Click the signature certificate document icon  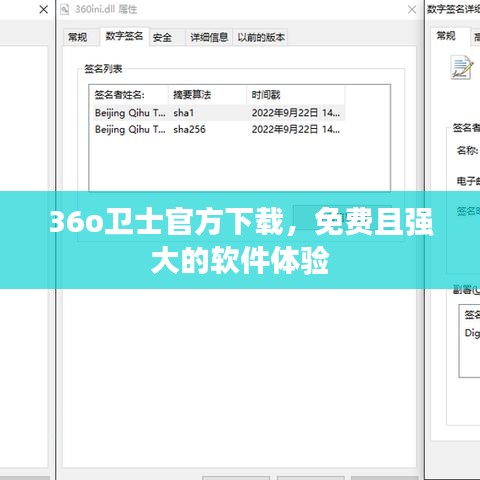pos(462,67)
